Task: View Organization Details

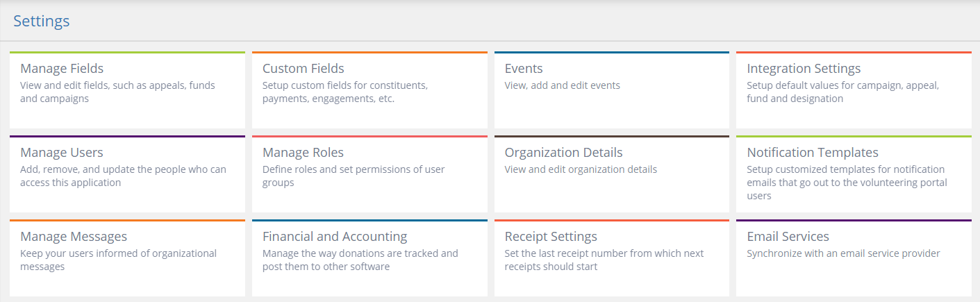Action: pos(612,174)
